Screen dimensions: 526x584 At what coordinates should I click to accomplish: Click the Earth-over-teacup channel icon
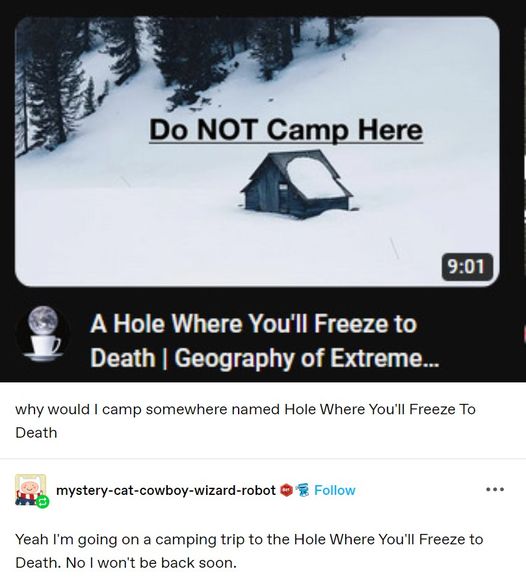pyautogui.click(x=43, y=333)
